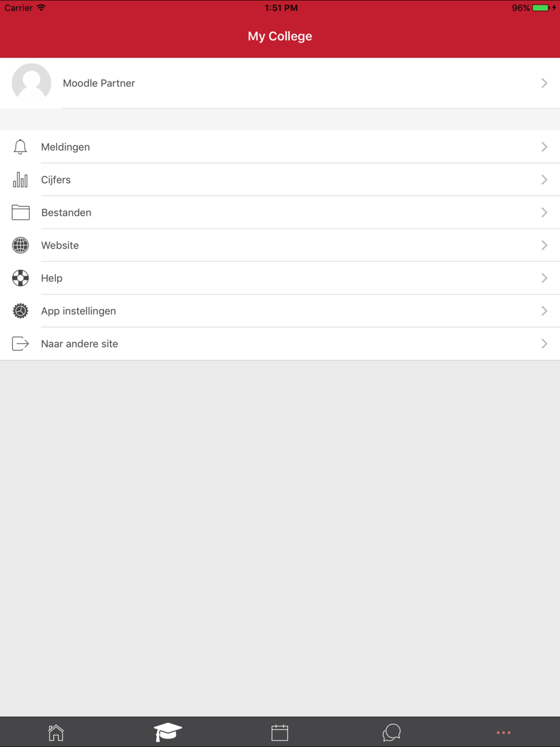Expand the Moodle Partner profile chevron

(x=544, y=83)
